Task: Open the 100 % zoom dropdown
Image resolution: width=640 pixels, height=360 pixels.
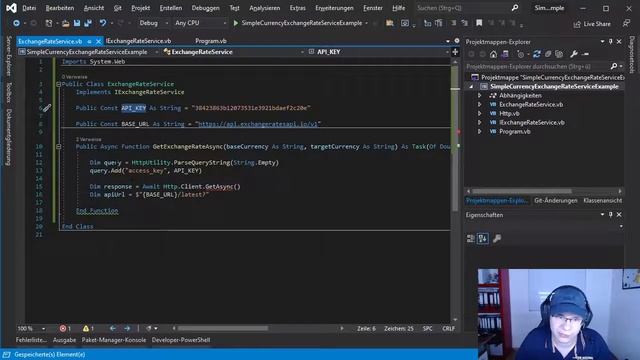Action: pyautogui.click(x=31, y=329)
